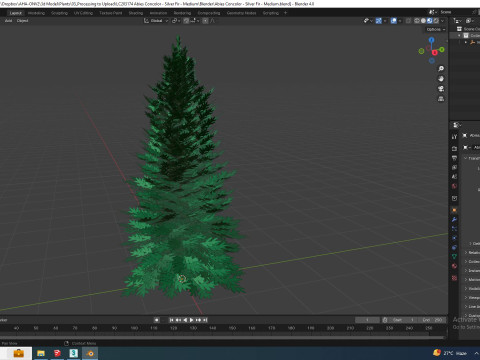Open the Object properties tab
The image size is (480, 360).
tap(454, 210)
